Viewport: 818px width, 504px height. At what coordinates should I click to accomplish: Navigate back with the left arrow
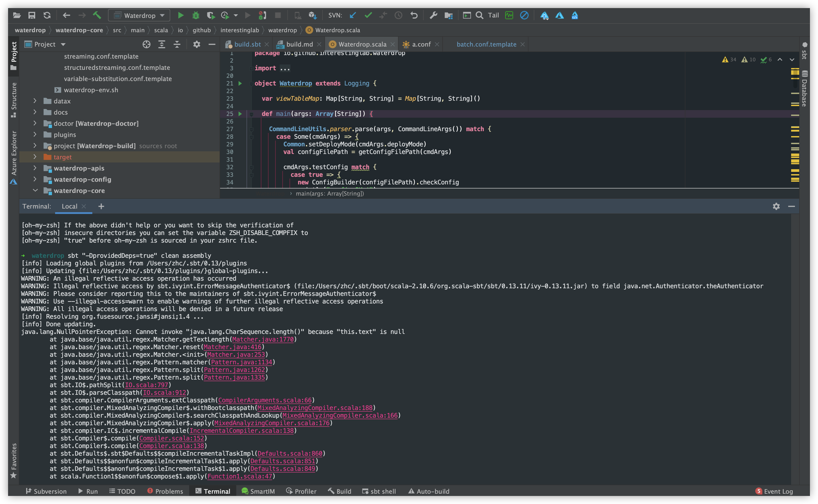66,15
